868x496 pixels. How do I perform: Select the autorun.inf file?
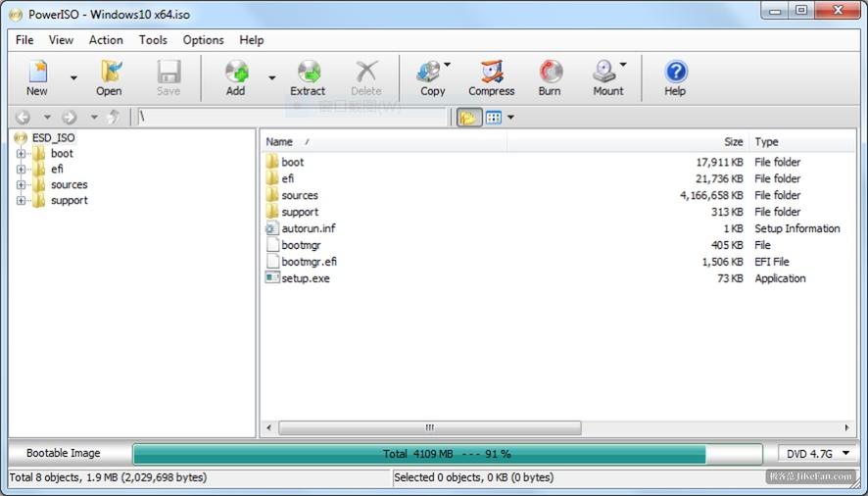coord(309,228)
